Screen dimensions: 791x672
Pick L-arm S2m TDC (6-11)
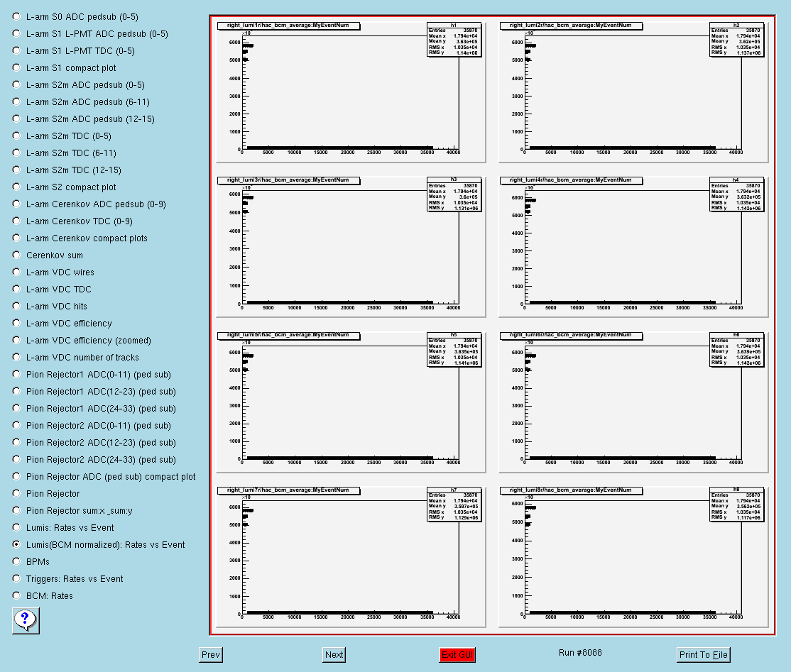pyautogui.click(x=16, y=153)
